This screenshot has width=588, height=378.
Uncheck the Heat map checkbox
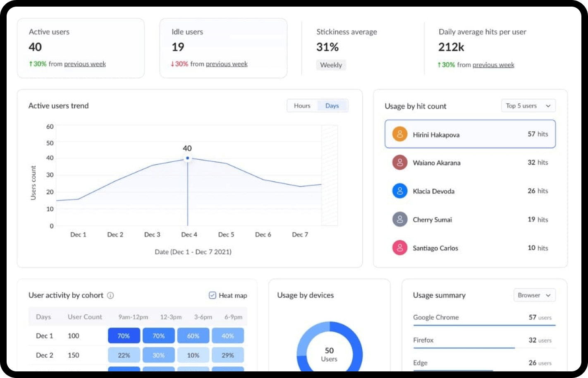click(213, 295)
